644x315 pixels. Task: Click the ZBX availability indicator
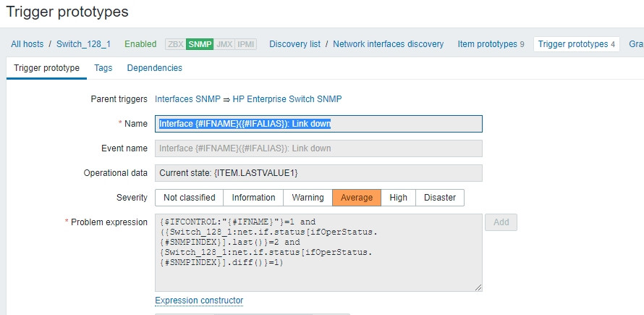[176, 44]
